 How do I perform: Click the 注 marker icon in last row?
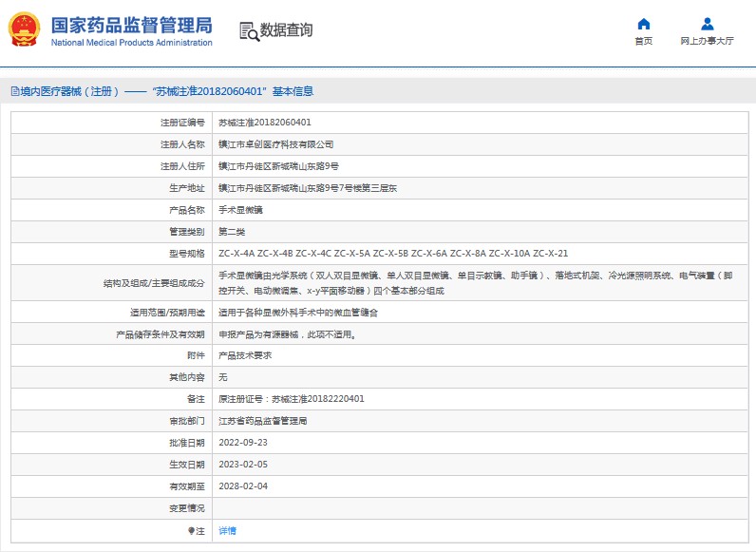[x=191, y=530]
